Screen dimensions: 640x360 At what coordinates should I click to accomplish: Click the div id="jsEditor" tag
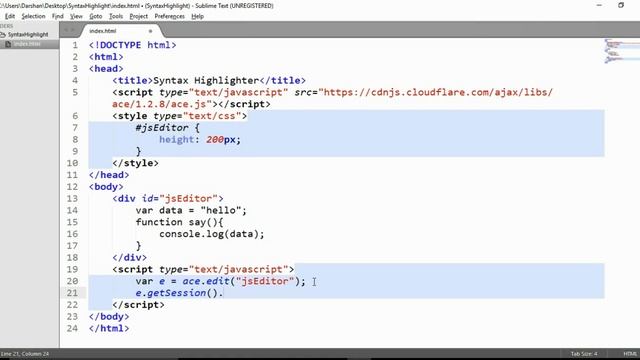click(168, 199)
